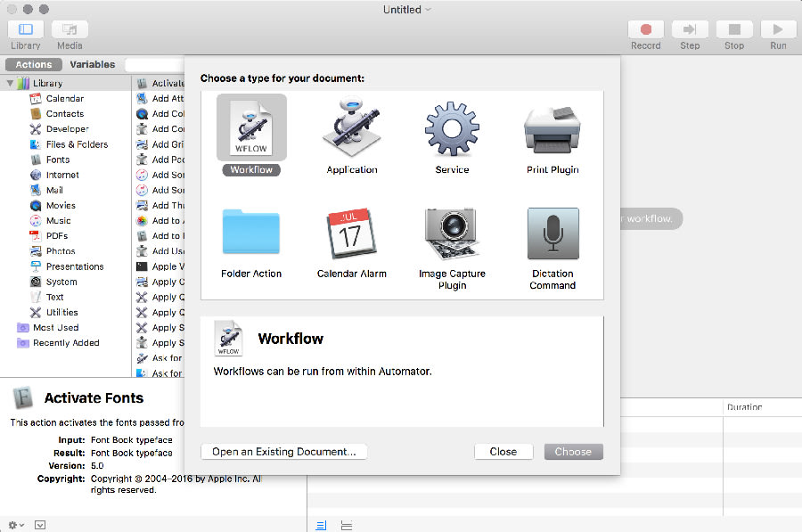Viewport: 802px width, 532px height.
Task: Stop the workflow with Stop button
Action: coord(734,29)
